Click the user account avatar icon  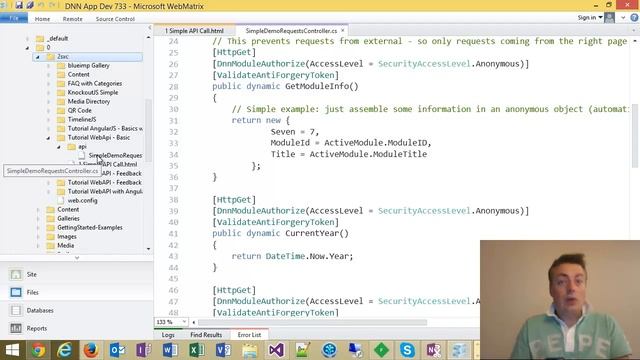(x=609, y=18)
